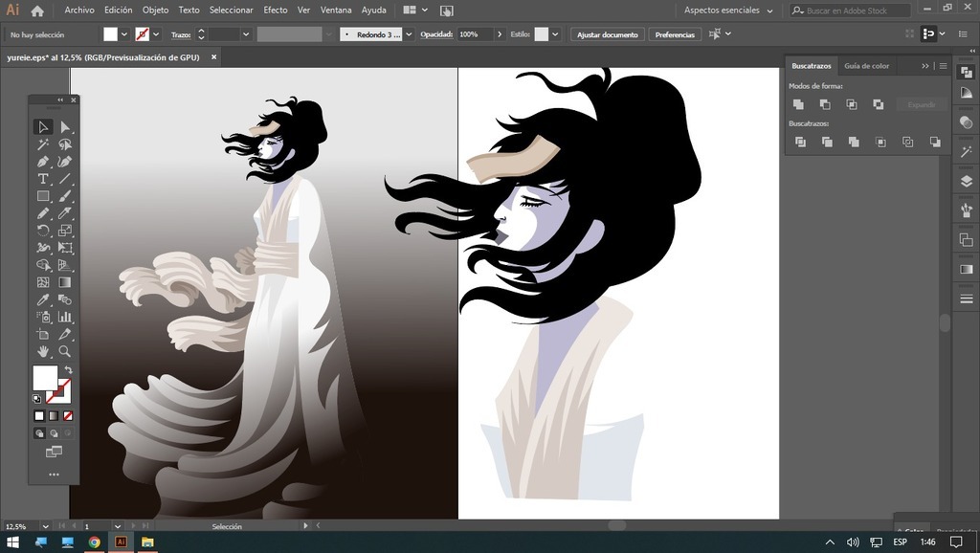Expand the Redondo 3 brush profile dropdown

(409, 34)
